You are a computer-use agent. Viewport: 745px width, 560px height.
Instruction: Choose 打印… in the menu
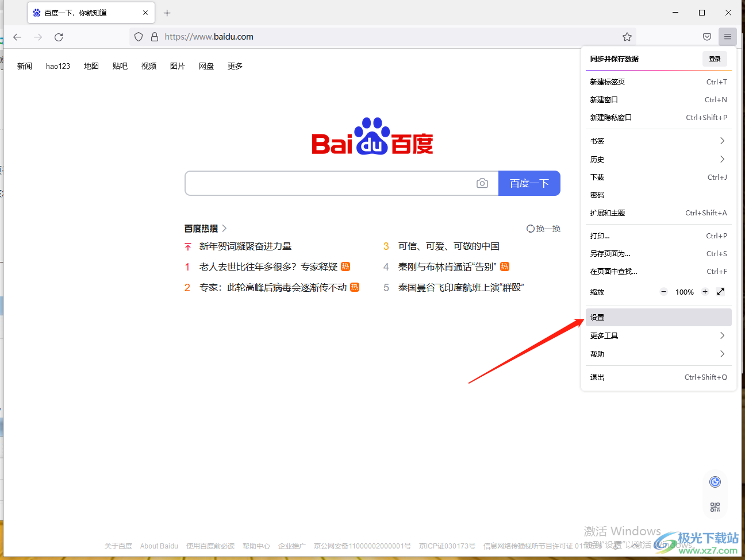[x=658, y=236]
